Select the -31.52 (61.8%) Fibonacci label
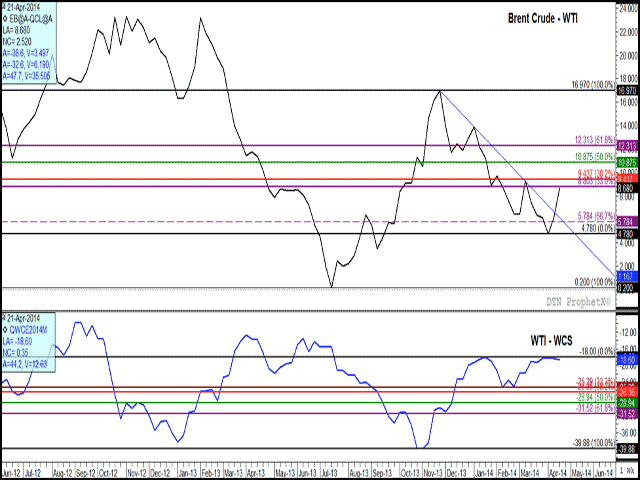640x480 pixels. tap(595, 407)
